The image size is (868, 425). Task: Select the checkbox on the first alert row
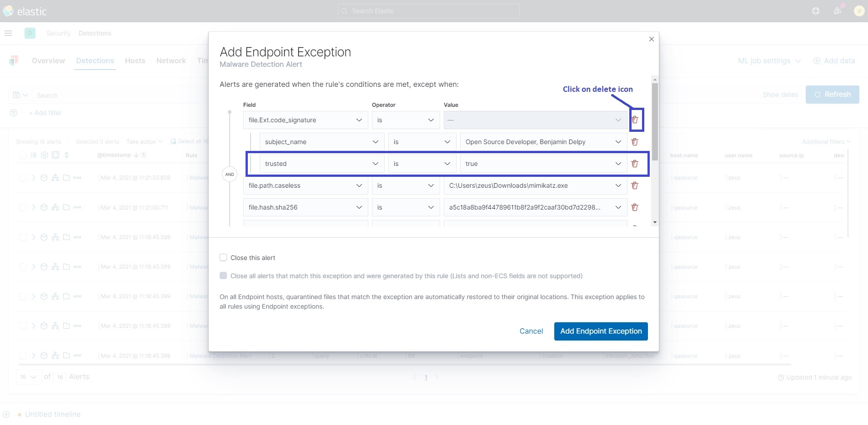pos(23,178)
